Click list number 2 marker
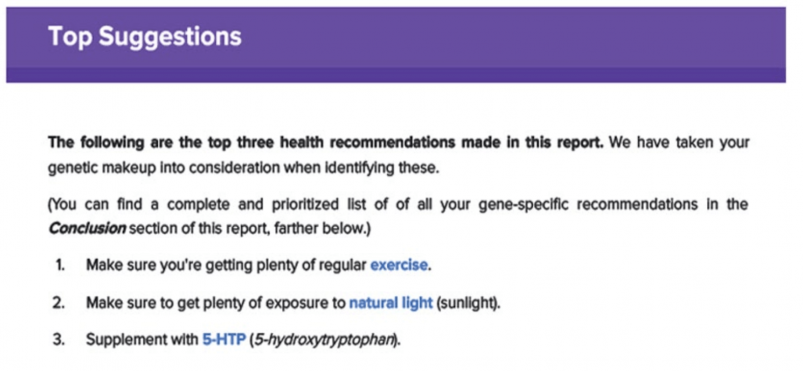The image size is (803, 371). pos(59,303)
